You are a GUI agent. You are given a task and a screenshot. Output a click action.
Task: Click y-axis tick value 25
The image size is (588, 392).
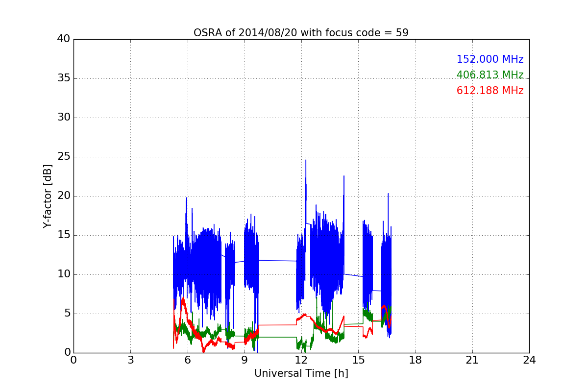click(x=64, y=157)
